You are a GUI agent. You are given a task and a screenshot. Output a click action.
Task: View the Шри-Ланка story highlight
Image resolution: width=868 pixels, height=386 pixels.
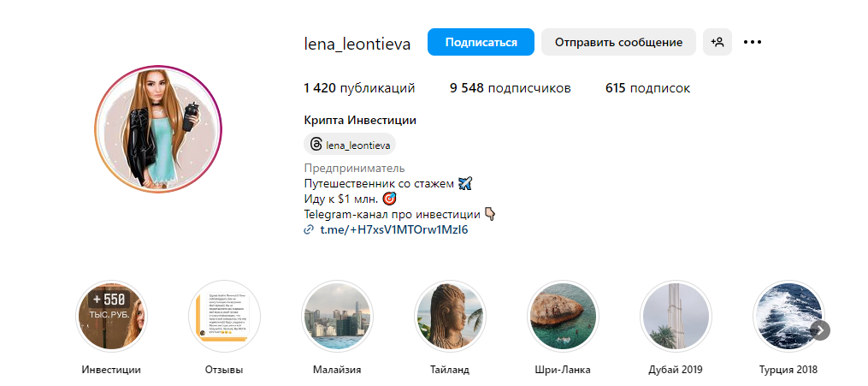pyautogui.click(x=563, y=316)
